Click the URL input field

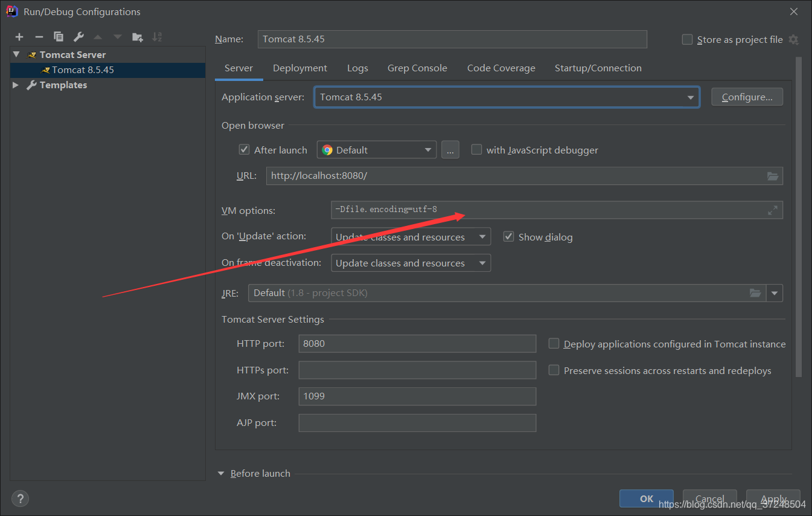pyautogui.click(x=525, y=176)
